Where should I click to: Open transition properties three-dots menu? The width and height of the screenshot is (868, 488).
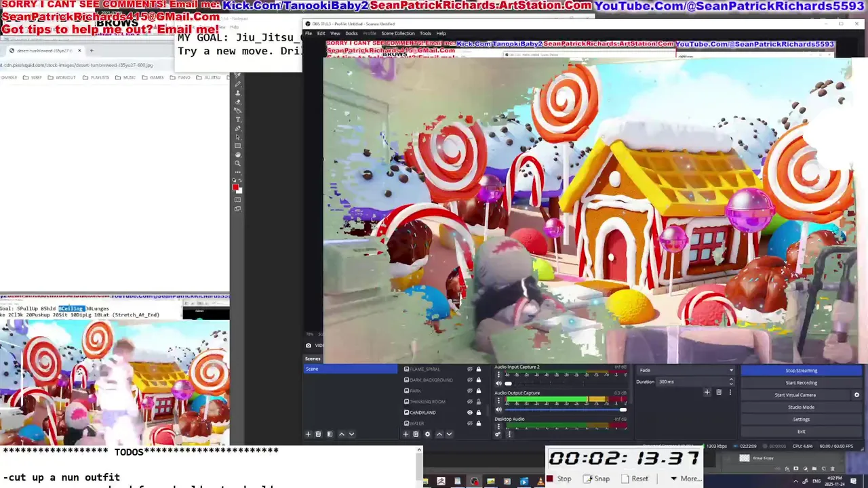[730, 392]
